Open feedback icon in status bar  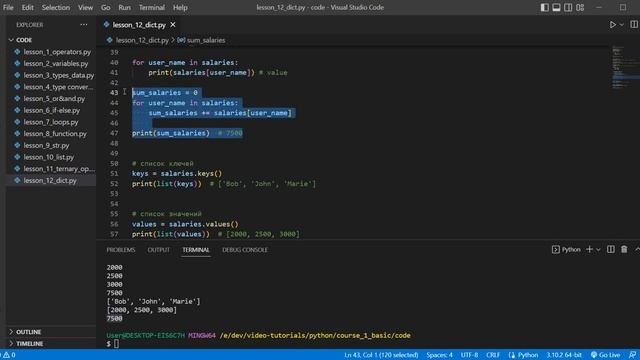[632, 355]
